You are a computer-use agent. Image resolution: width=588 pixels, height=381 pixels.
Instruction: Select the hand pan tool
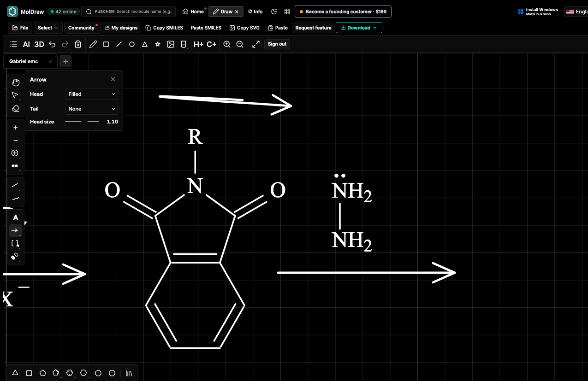(x=16, y=82)
